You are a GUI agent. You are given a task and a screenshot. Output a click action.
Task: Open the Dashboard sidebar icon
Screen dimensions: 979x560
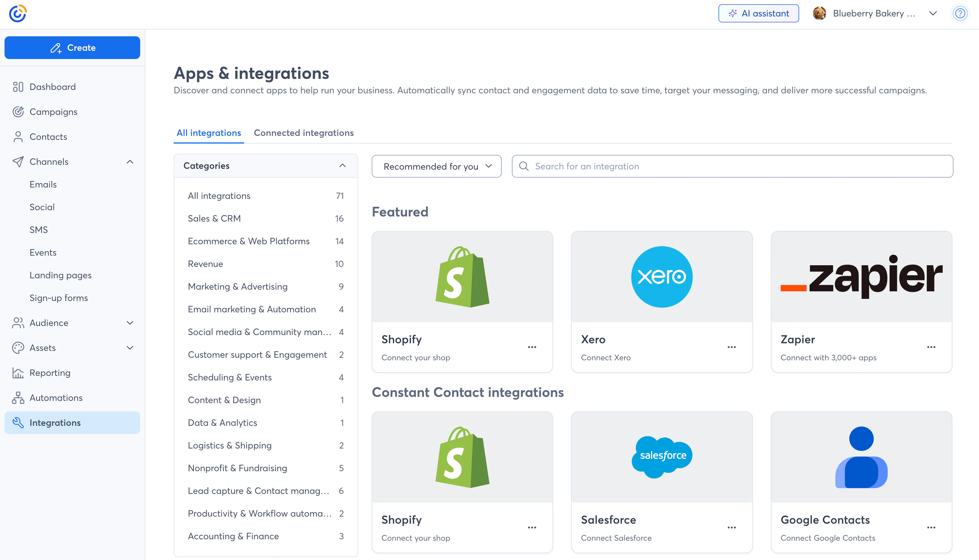18,87
